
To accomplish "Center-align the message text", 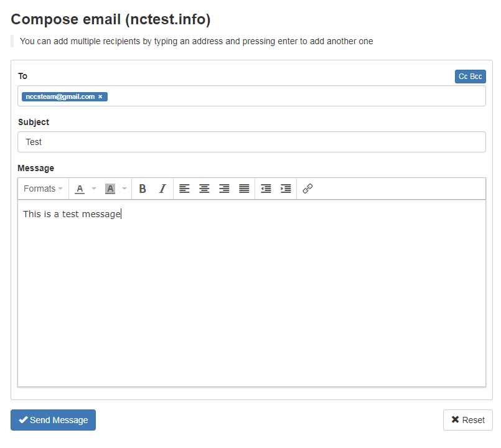I will point(204,189).
